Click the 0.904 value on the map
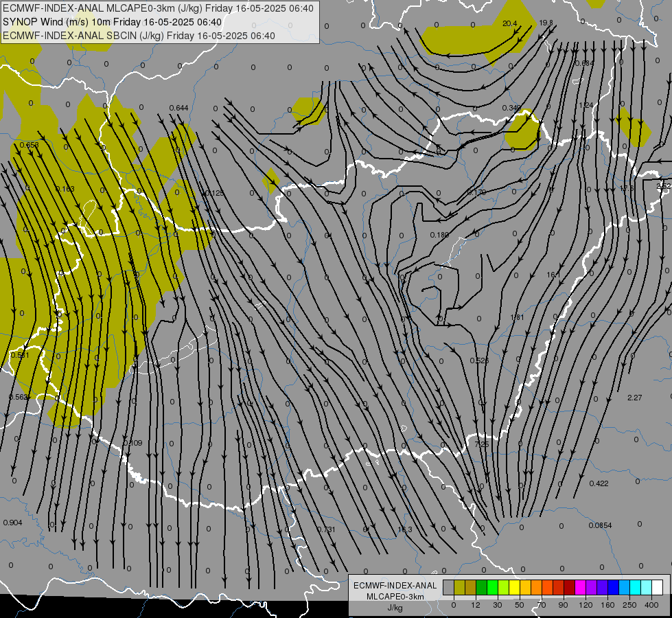Viewport: 672px width, 618px height. [12, 523]
